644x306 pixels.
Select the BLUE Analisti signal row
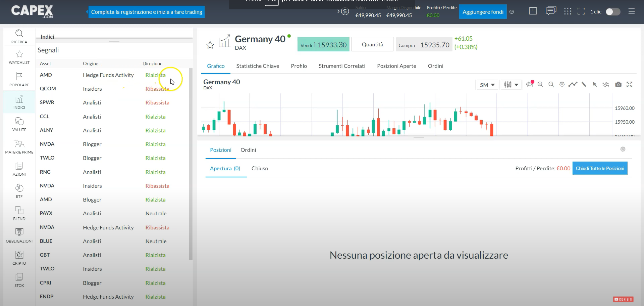click(x=112, y=241)
